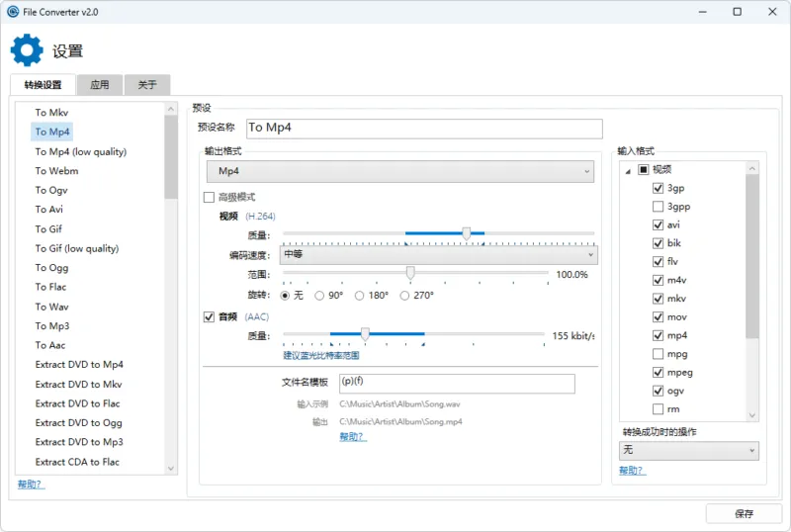Choose Extract DVD to Flac preset
The width and height of the screenshot is (791, 532).
pos(77,403)
